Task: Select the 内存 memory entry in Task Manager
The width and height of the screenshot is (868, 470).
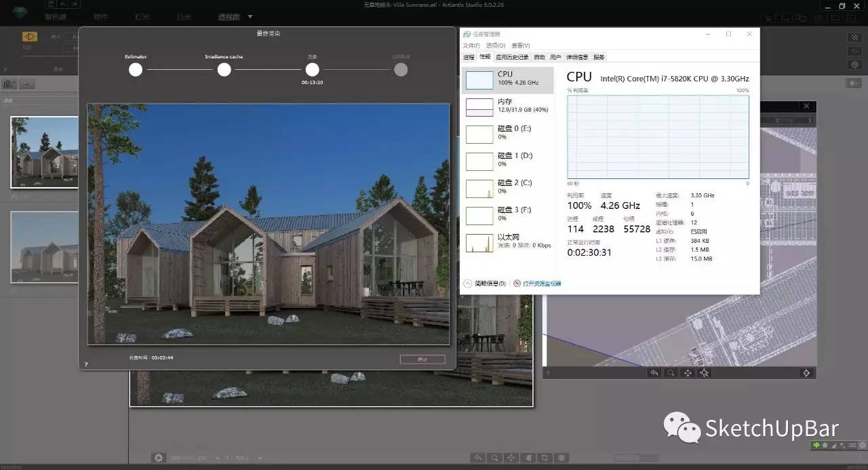Action: tap(507, 106)
